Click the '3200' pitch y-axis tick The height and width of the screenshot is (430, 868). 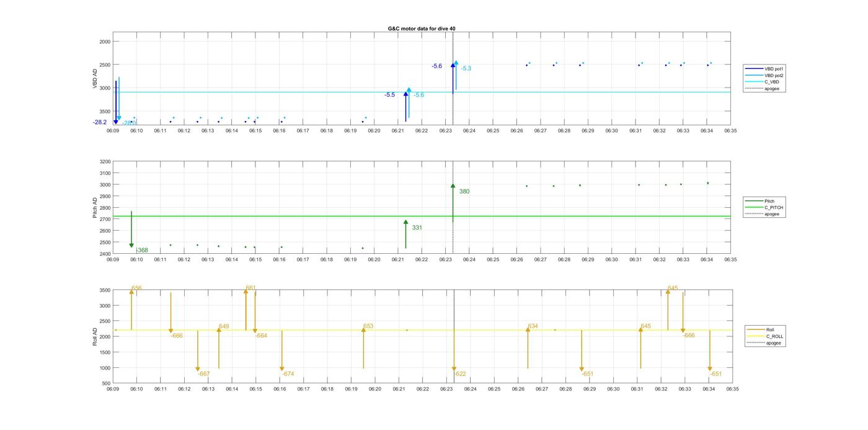[x=104, y=162]
